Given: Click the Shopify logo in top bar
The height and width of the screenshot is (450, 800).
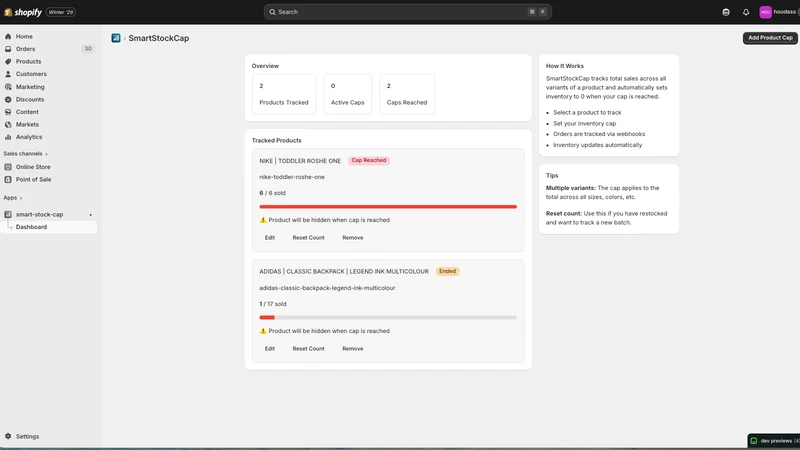Looking at the screenshot, I should tap(23, 12).
